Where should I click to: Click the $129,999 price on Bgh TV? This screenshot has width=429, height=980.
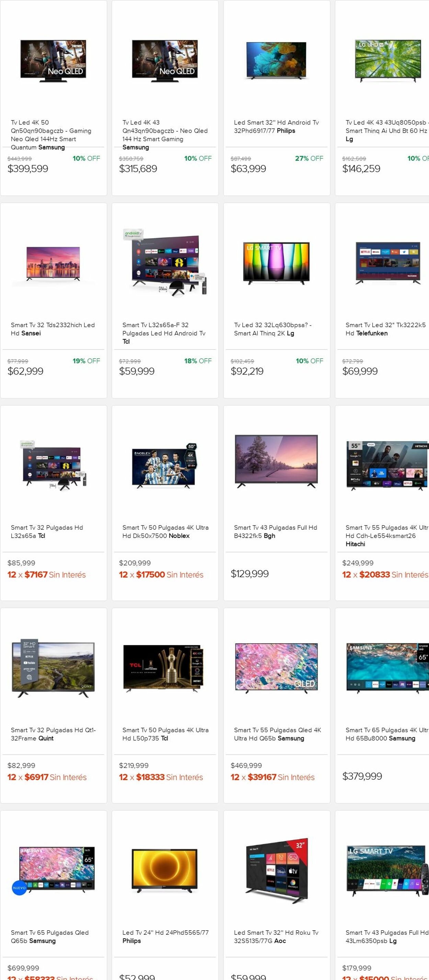pos(250,574)
